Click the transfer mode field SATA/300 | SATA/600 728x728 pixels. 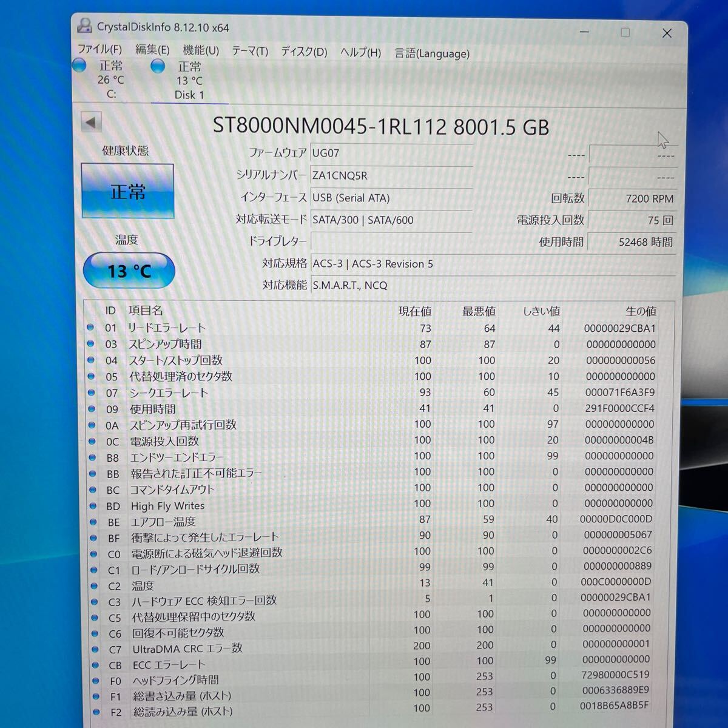point(391,220)
